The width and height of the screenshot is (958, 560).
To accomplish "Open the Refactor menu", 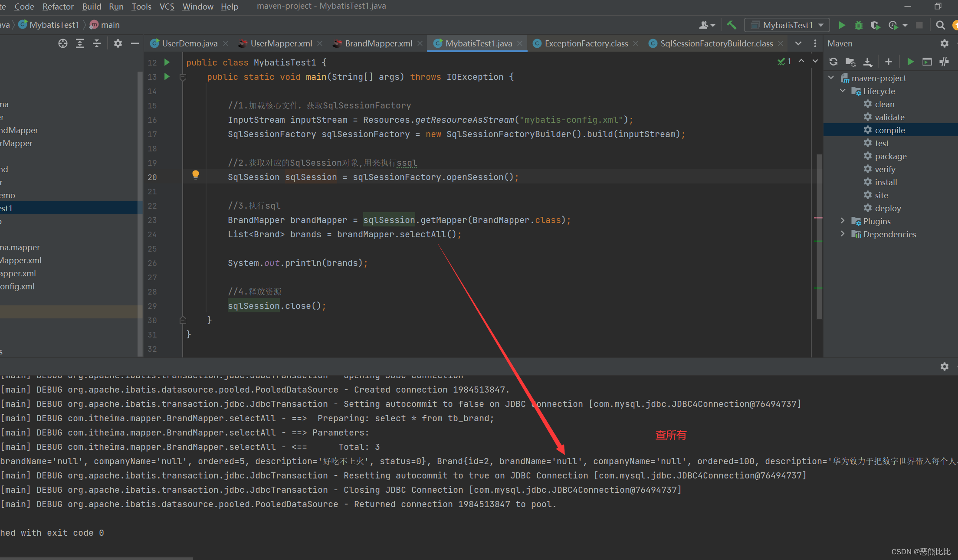I will coord(58,7).
